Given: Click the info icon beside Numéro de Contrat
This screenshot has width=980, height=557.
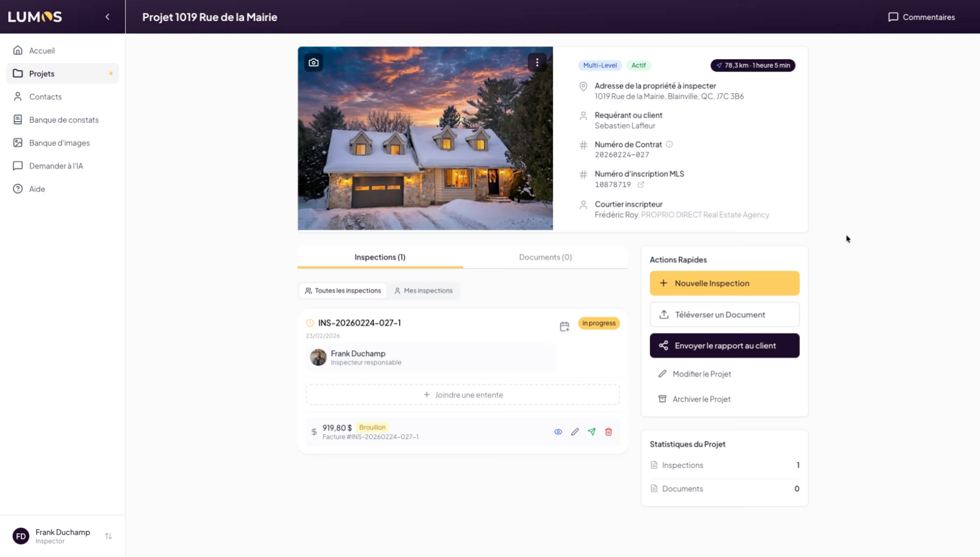Looking at the screenshot, I should tap(669, 144).
